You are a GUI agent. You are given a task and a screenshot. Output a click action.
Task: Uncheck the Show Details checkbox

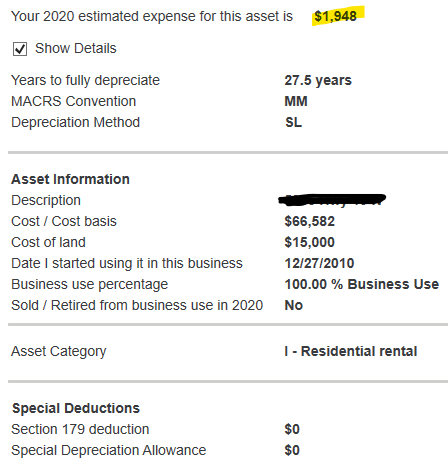pyautogui.click(x=20, y=49)
